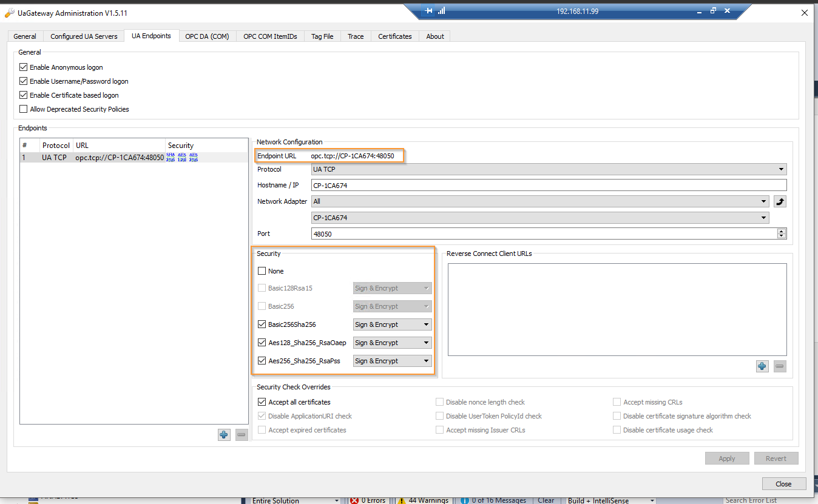Click the Hostname / IP text field
The image size is (818, 504).
(x=549, y=185)
